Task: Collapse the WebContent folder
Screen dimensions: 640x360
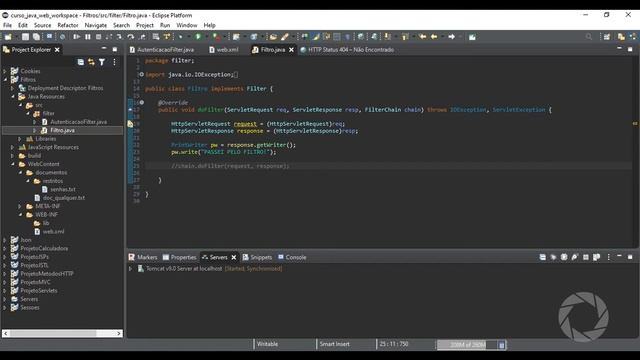Action: click(x=12, y=164)
